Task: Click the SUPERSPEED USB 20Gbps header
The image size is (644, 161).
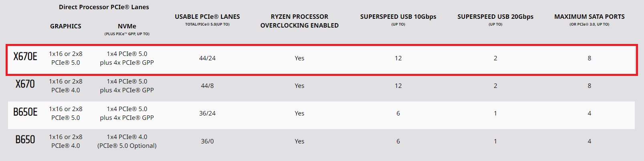Action: [x=495, y=17]
